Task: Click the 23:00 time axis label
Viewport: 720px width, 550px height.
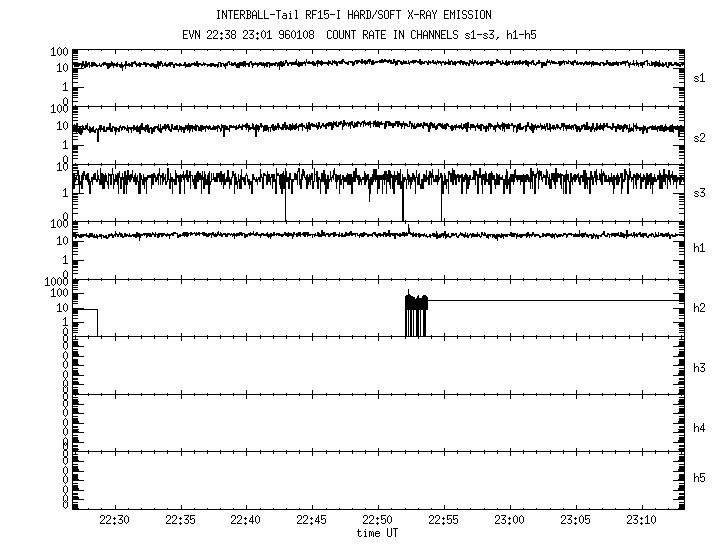Action: click(510, 521)
